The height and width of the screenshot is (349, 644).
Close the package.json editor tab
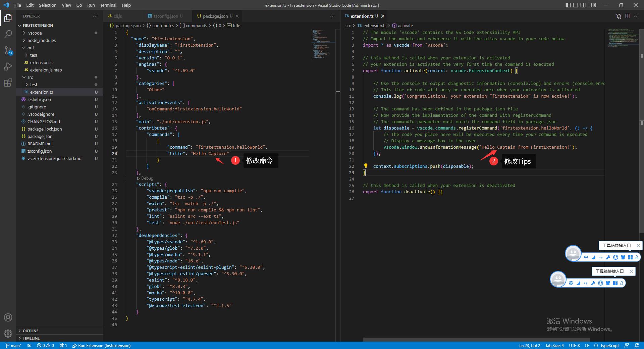coord(237,16)
